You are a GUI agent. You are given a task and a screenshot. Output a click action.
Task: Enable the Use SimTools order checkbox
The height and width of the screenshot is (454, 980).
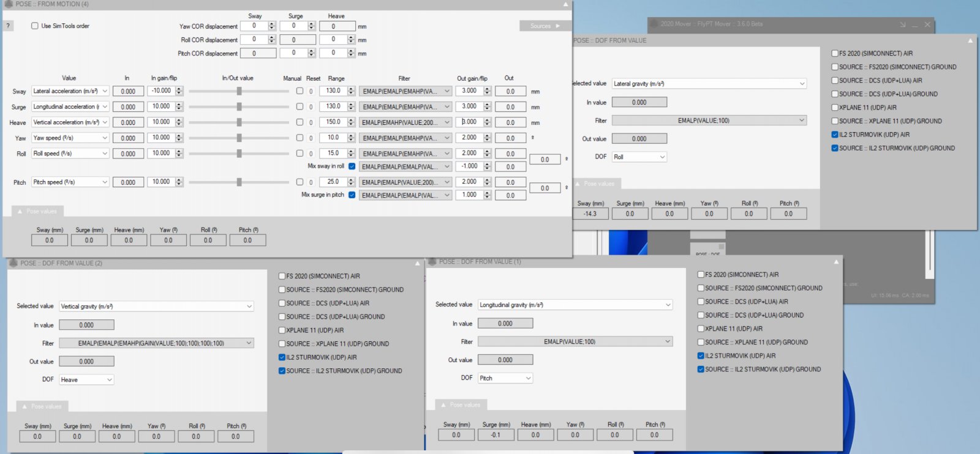35,26
